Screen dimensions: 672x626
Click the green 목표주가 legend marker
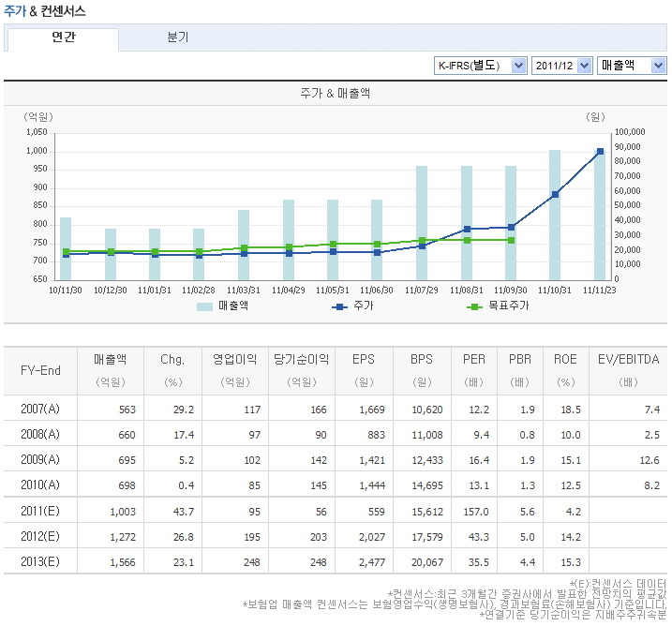[475, 306]
